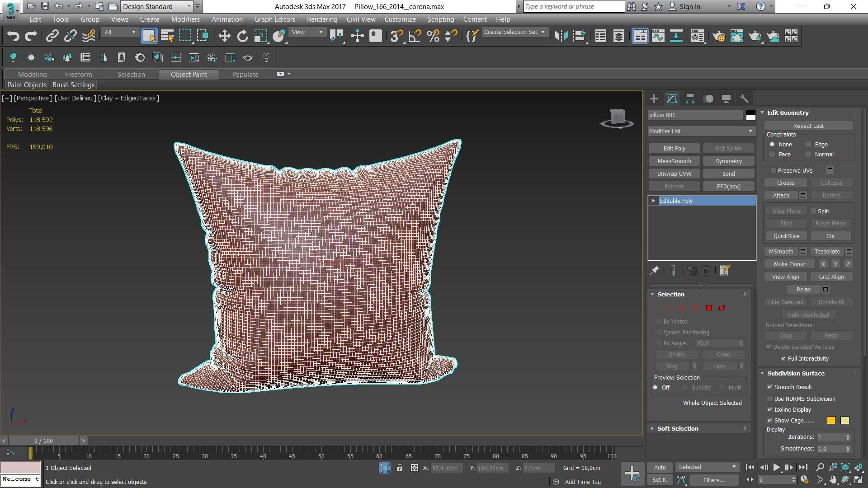Click Remove Modifier trash icon

pyautogui.click(x=706, y=271)
